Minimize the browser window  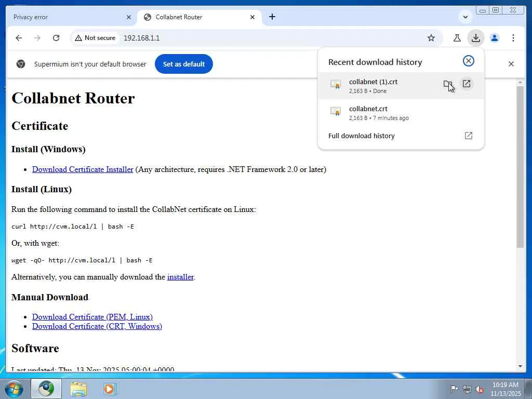click(483, 10)
